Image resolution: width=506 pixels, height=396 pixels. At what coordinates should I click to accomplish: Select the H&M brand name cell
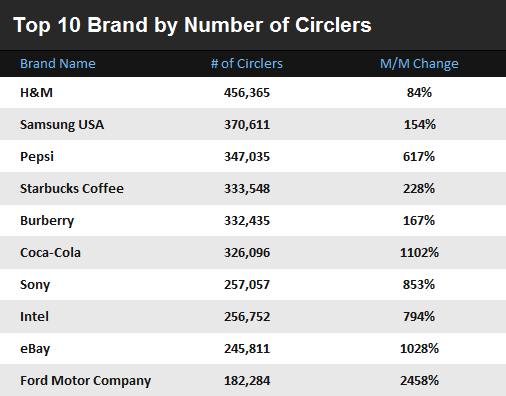(x=36, y=92)
